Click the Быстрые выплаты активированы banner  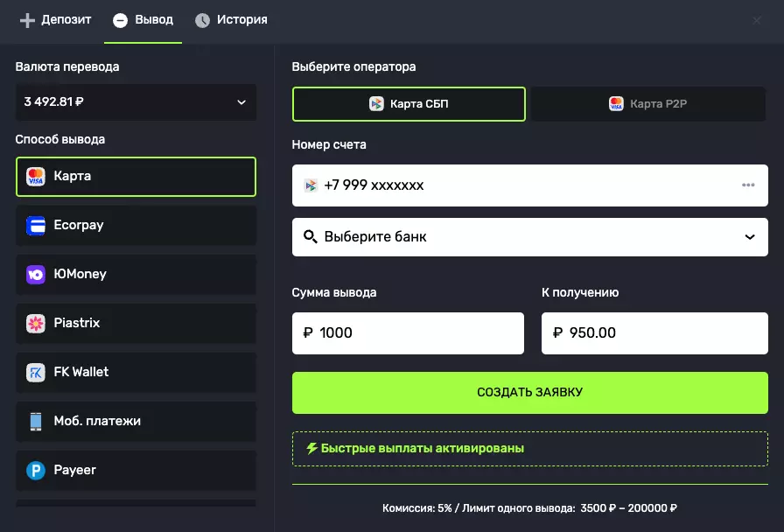point(529,448)
